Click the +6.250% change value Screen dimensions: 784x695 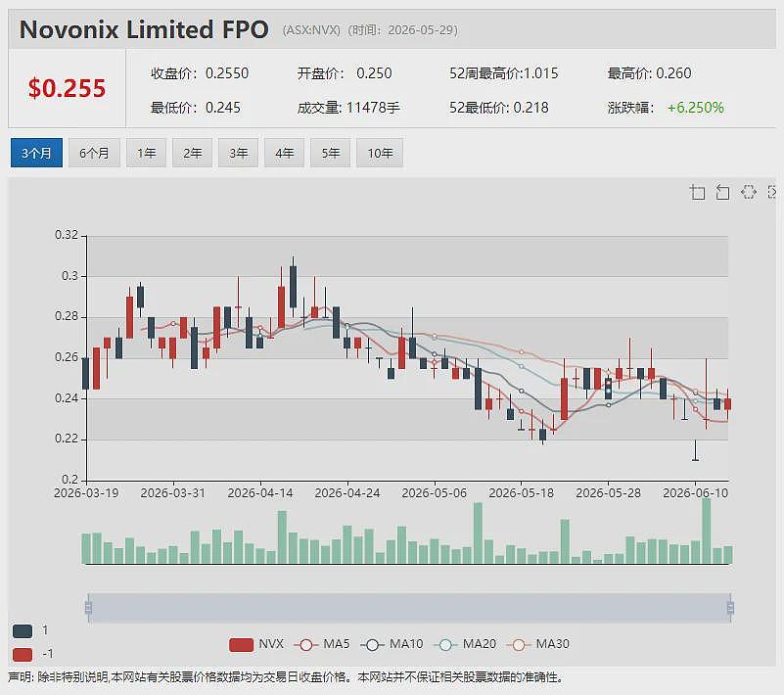(x=696, y=108)
